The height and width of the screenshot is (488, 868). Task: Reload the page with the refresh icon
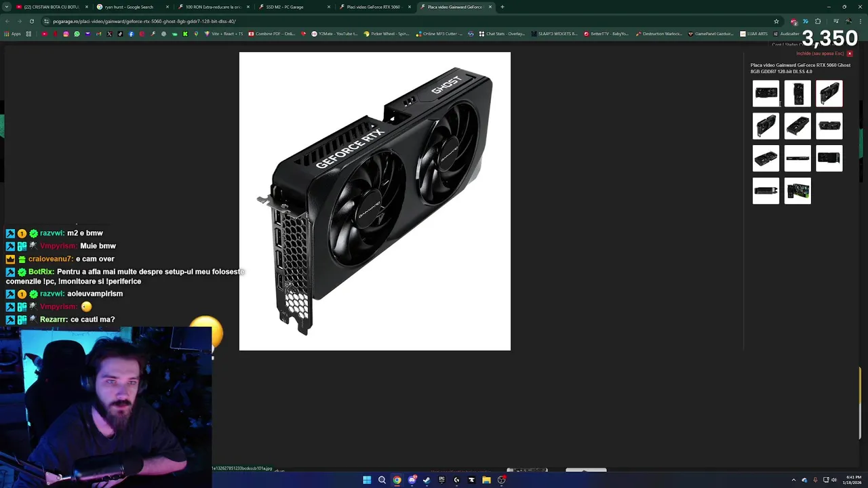31,21
